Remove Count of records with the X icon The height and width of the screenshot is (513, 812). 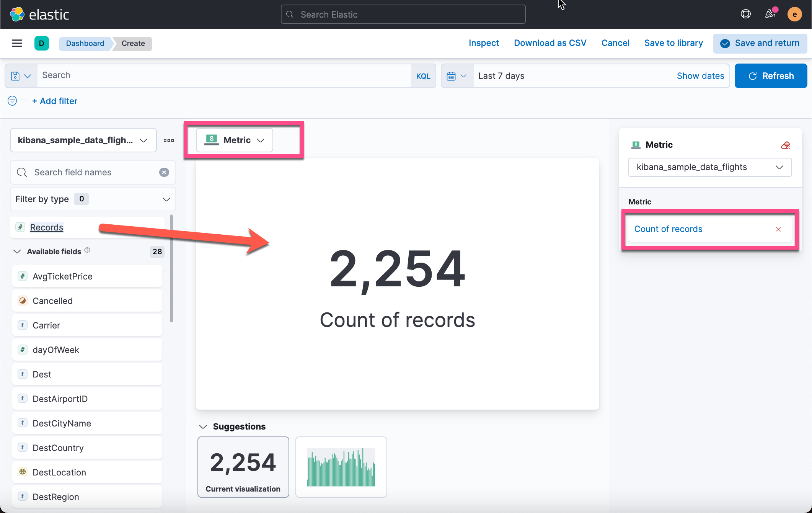point(778,229)
